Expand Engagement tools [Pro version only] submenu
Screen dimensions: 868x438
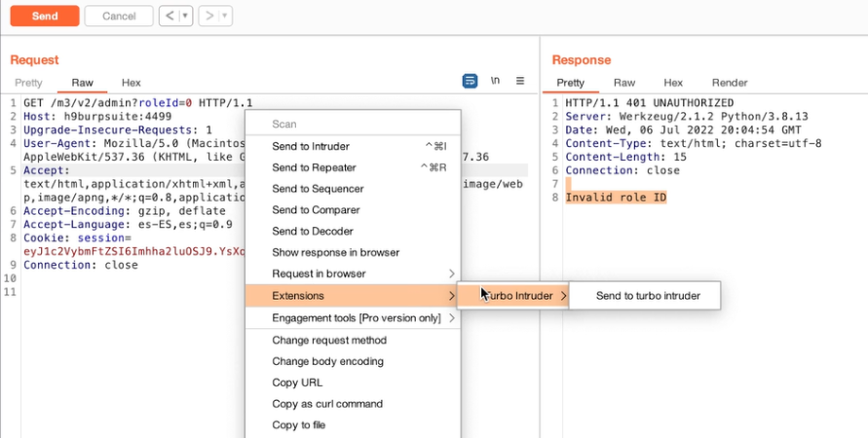353,318
